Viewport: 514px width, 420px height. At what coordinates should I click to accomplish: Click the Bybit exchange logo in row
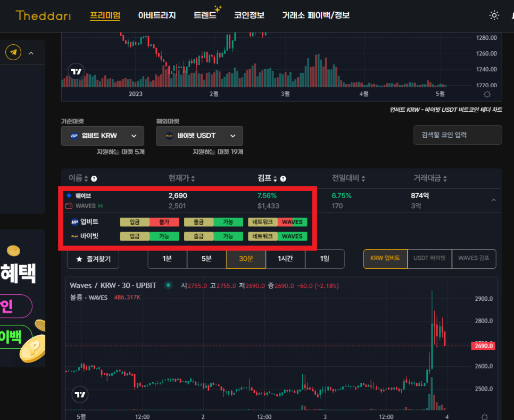[x=74, y=236]
